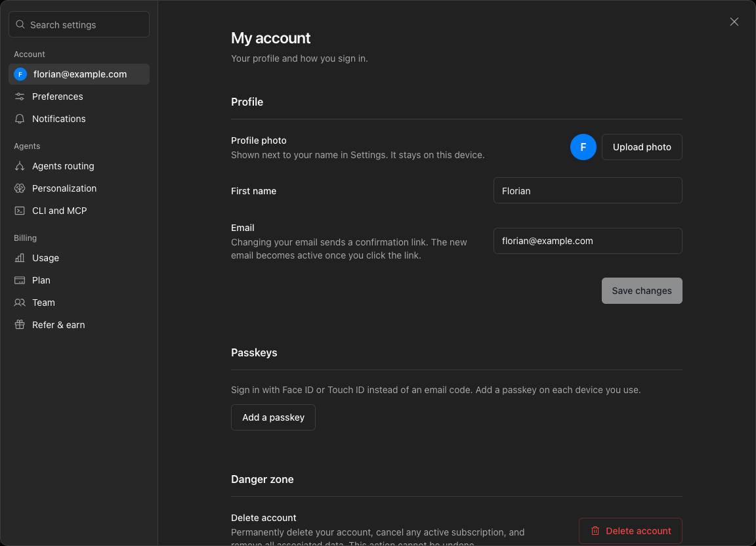Open the Preferences section
The width and height of the screenshot is (756, 546).
tap(79, 96)
